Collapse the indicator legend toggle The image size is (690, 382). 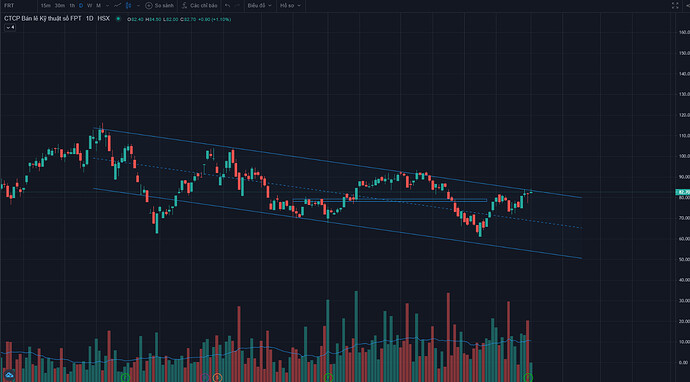pyautogui.click(x=10, y=27)
